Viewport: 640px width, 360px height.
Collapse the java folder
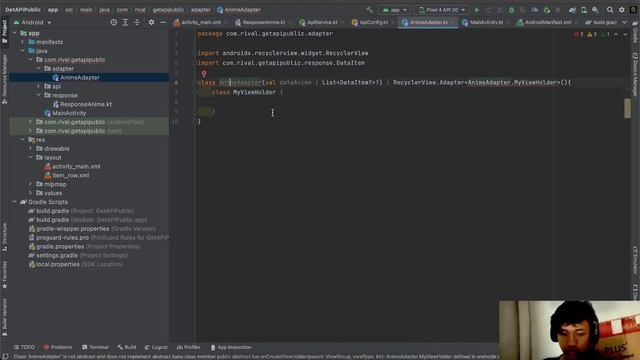coord(22,51)
